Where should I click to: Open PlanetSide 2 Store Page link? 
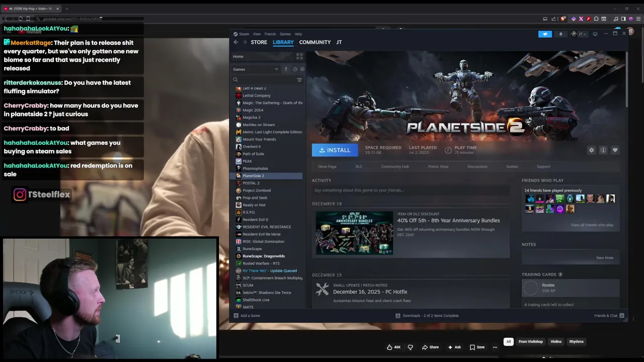click(x=327, y=166)
